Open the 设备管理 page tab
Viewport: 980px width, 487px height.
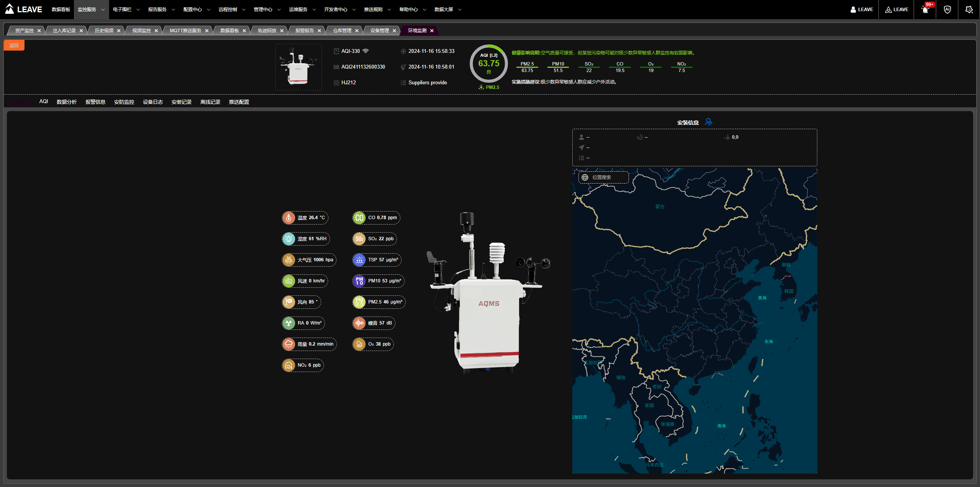[x=379, y=31]
